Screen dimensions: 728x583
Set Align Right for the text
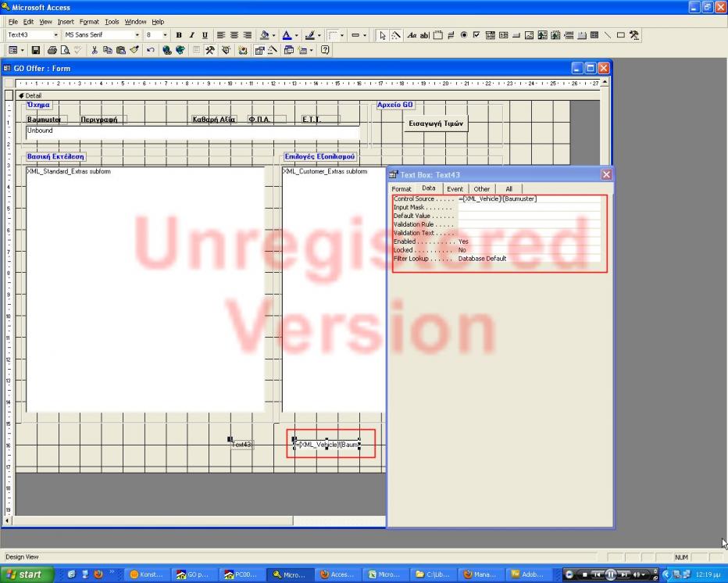(248, 35)
